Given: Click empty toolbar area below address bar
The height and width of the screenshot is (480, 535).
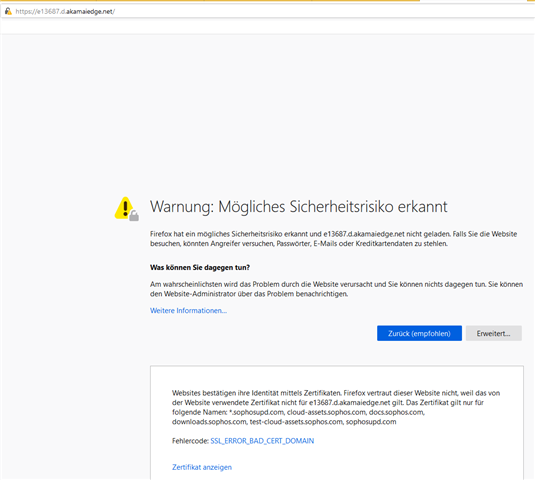Looking at the screenshot, I should pos(268,26).
